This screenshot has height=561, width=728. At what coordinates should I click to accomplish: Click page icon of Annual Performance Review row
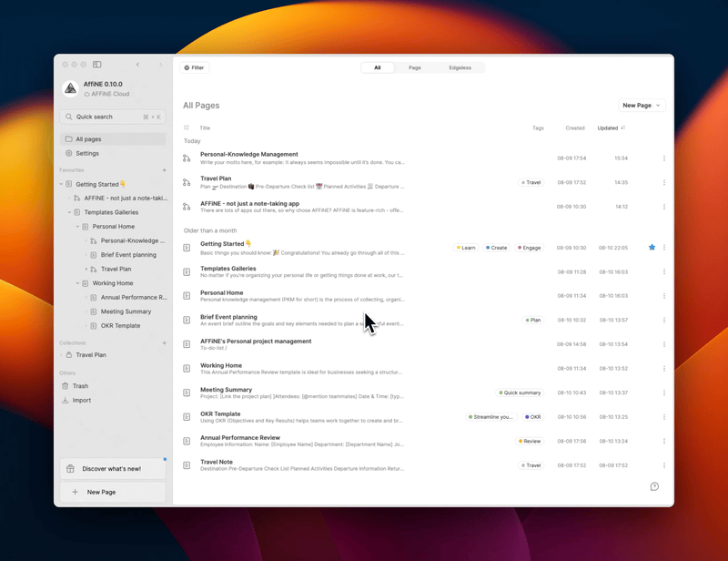click(x=187, y=441)
